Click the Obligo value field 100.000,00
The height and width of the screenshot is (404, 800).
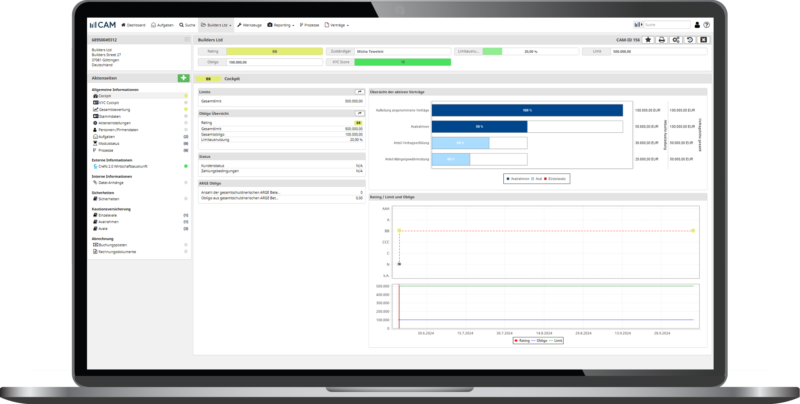[x=274, y=62]
